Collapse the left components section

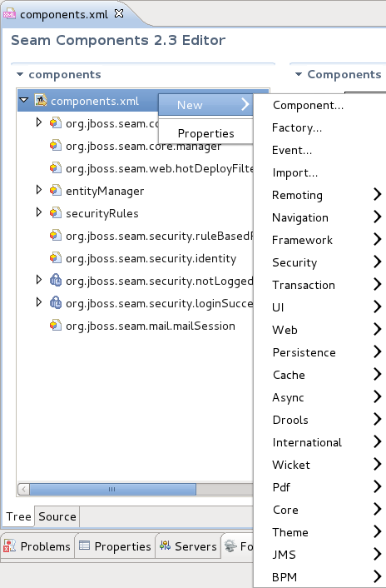pyautogui.click(x=20, y=74)
